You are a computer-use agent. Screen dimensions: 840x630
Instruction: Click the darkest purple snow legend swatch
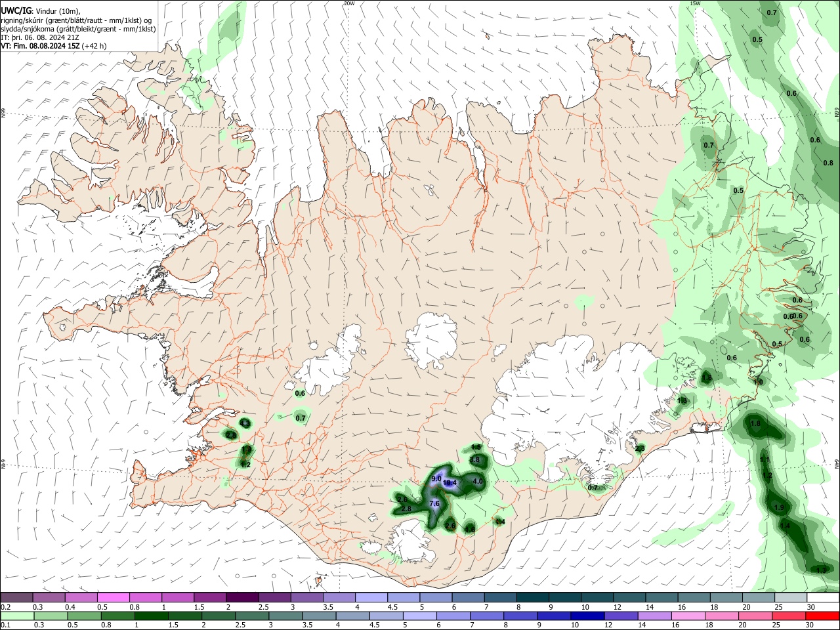point(242,598)
